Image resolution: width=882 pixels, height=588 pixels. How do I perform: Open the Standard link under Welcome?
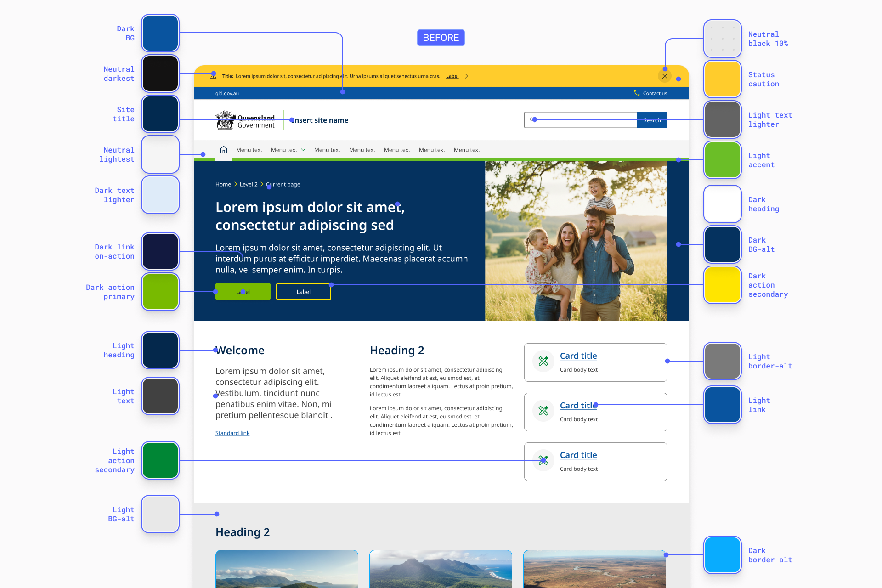coord(232,433)
